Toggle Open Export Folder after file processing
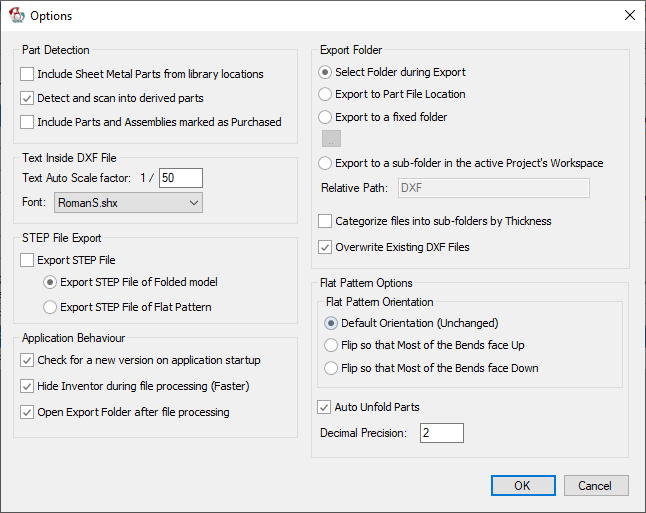646x513 pixels. pyautogui.click(x=28, y=412)
